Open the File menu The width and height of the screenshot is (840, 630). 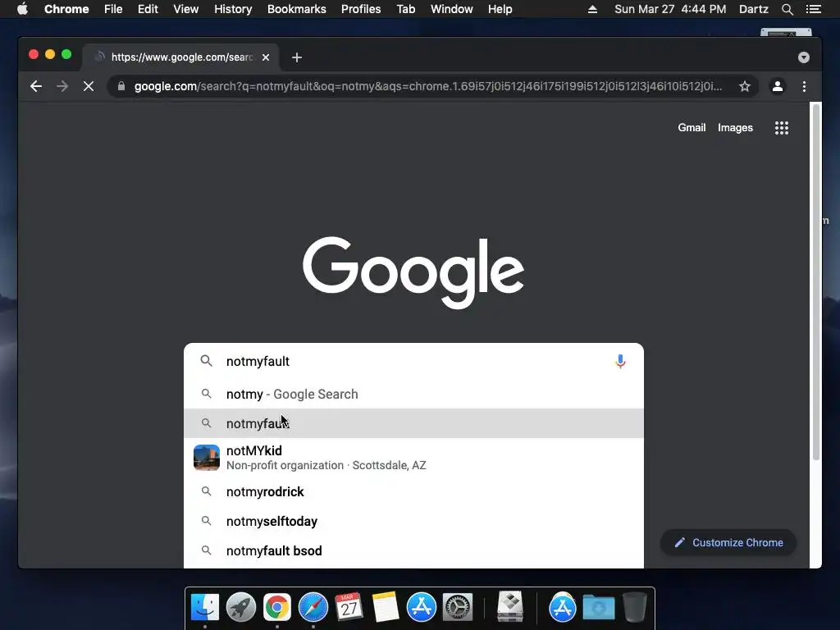point(113,9)
